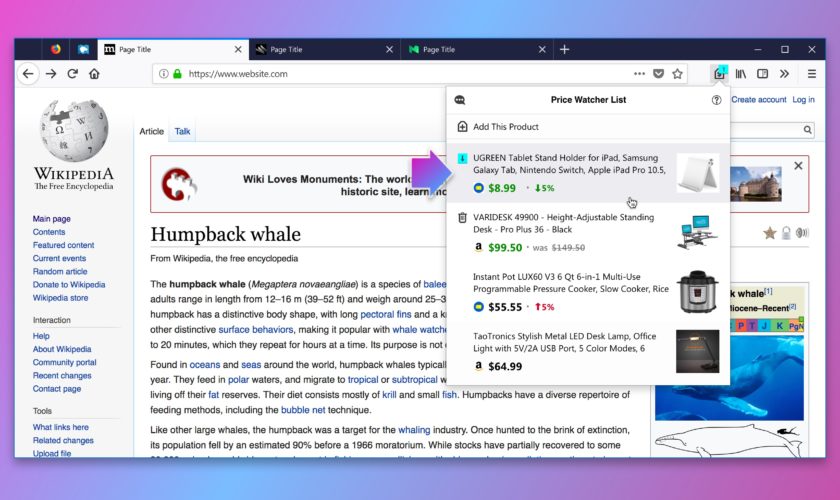Open the Library toolbar icon

741,73
